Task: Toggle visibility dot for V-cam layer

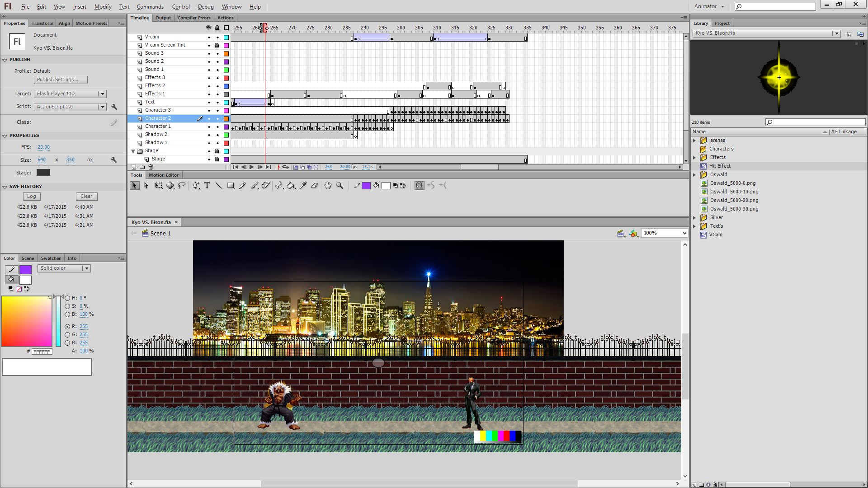Action: pos(209,38)
